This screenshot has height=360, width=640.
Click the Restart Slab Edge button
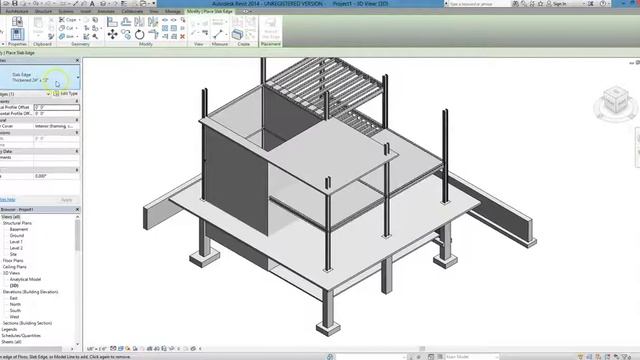[x=271, y=28]
